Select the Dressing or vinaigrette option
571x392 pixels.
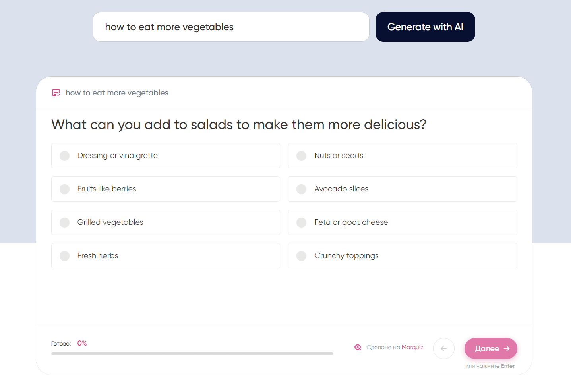click(65, 156)
